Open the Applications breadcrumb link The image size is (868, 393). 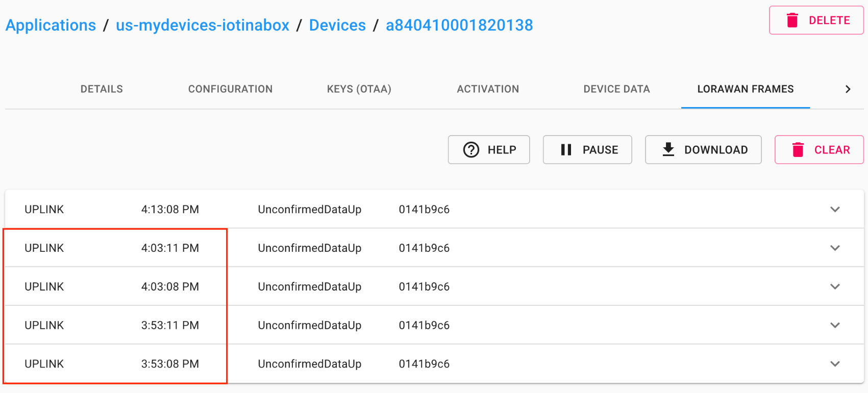click(51, 25)
